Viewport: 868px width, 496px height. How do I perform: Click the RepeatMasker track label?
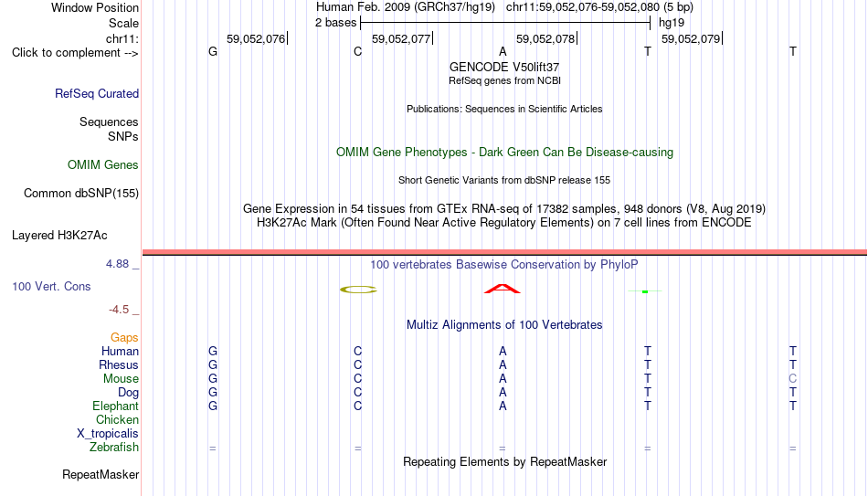click(101, 474)
